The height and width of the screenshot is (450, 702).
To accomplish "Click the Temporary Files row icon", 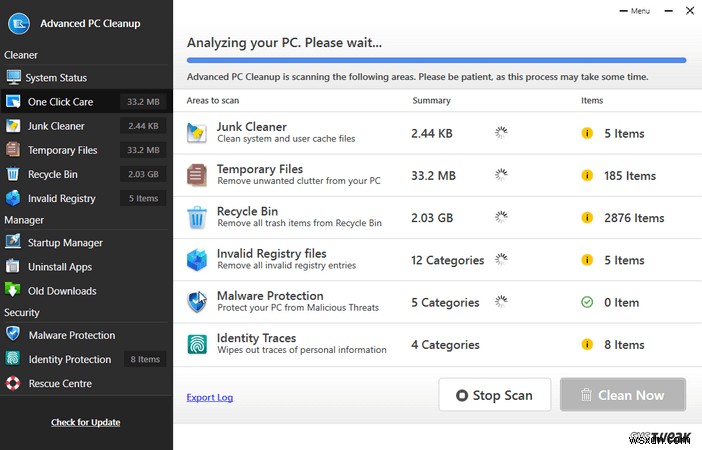I will click(197, 175).
